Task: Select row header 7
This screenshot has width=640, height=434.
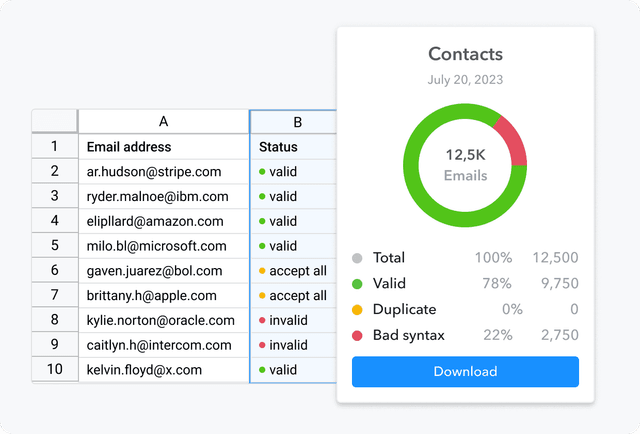Action: click(x=55, y=295)
